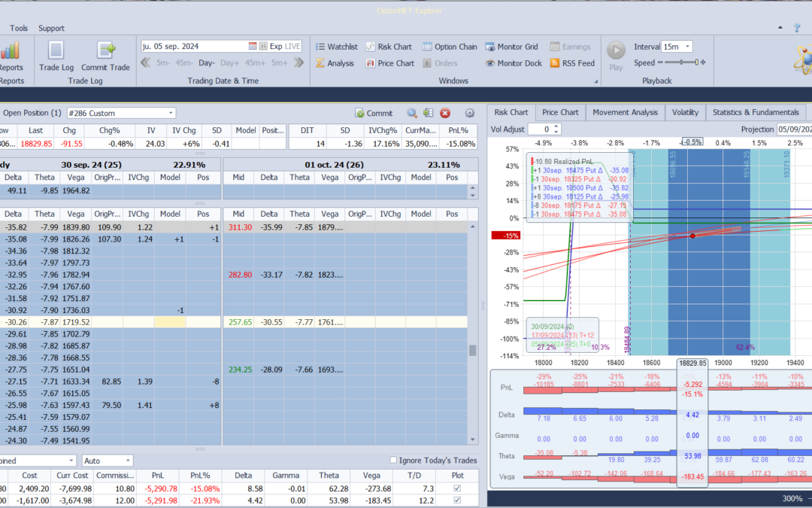
Task: Open the Windows group dialog launcher
Action: tap(595, 81)
